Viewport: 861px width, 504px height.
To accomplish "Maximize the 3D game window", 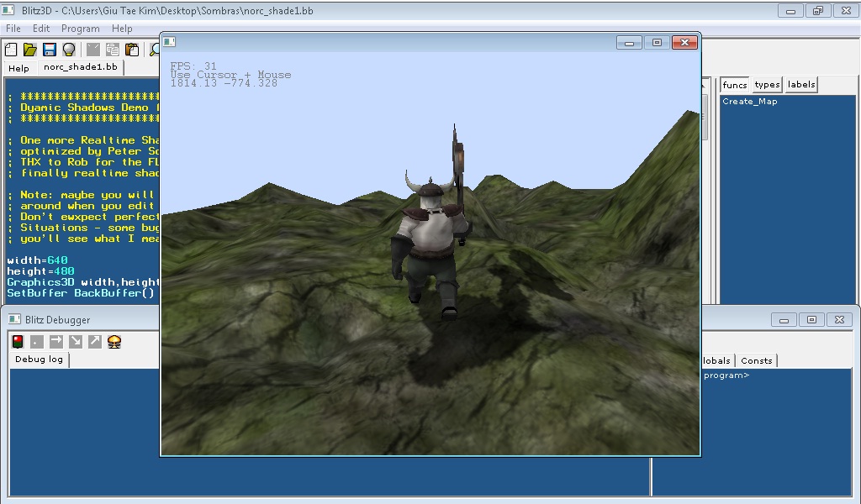I will click(657, 42).
